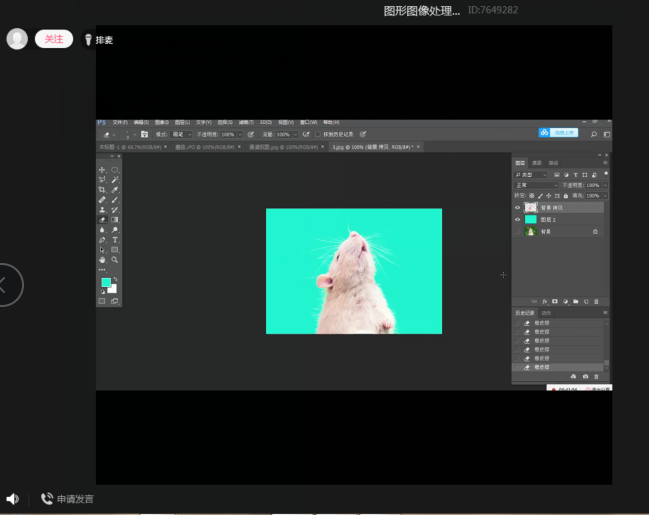Hide the 背景 拷贝 layer
Image resolution: width=649 pixels, height=515 pixels.
click(x=517, y=208)
